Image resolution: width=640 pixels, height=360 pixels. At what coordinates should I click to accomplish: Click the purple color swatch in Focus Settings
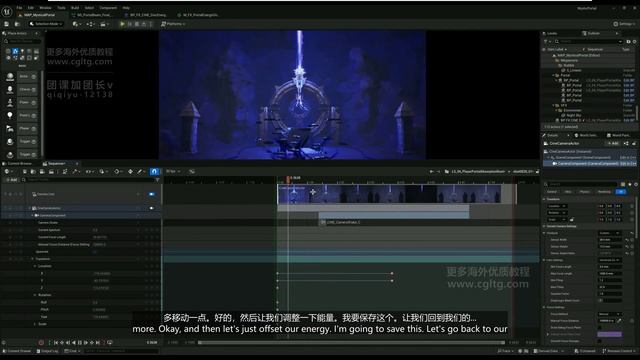(x=609, y=334)
